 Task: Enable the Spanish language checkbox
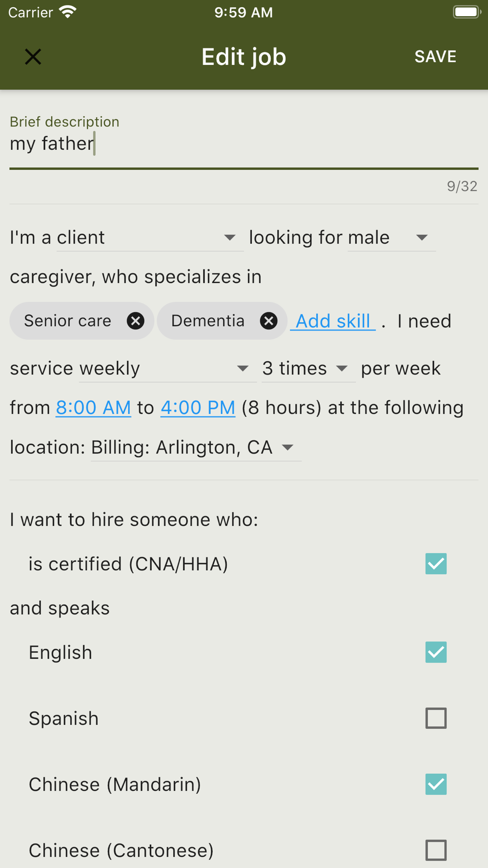pyautogui.click(x=436, y=718)
